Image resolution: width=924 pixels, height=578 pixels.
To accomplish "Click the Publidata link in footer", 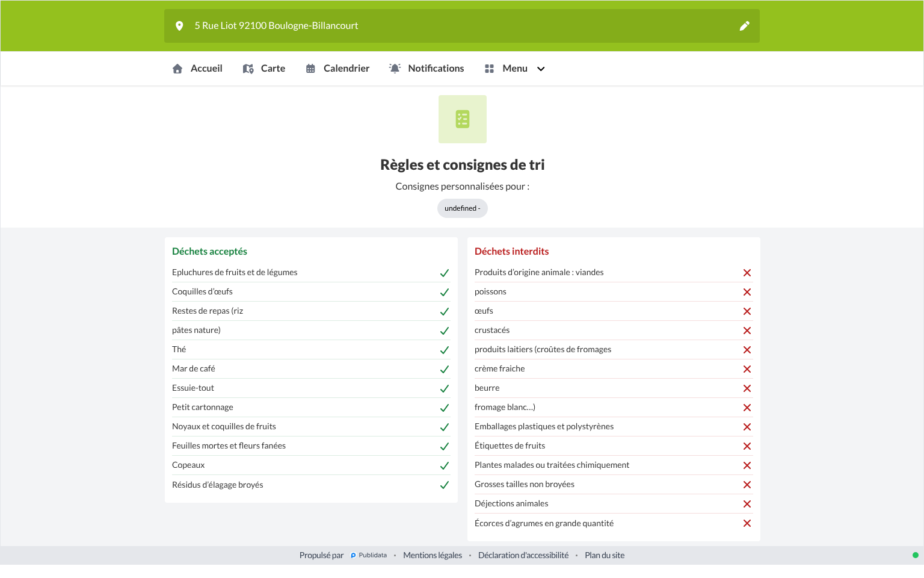I will click(369, 555).
